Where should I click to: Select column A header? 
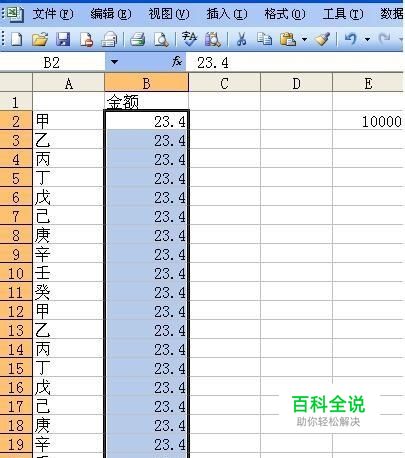point(68,83)
